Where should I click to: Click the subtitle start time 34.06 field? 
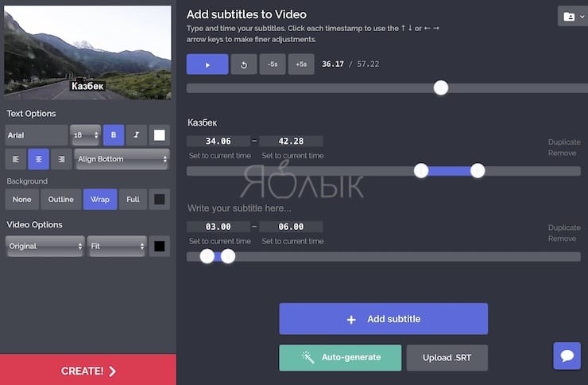coord(218,142)
